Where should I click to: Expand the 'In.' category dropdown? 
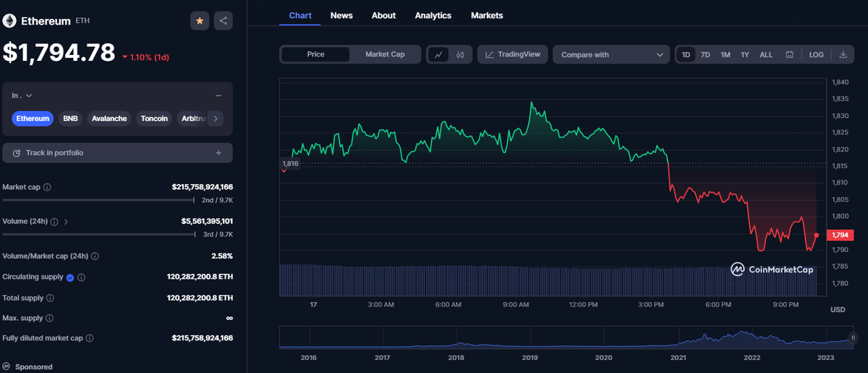tap(22, 96)
